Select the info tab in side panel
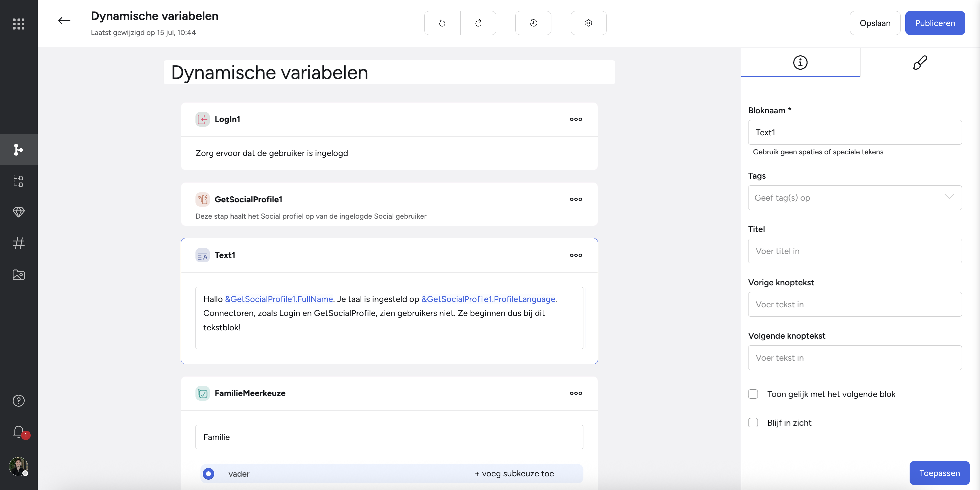 [801, 62]
